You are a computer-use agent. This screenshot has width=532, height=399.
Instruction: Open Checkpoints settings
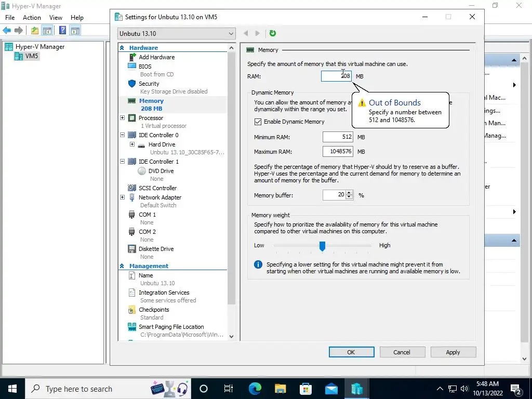[x=154, y=310]
